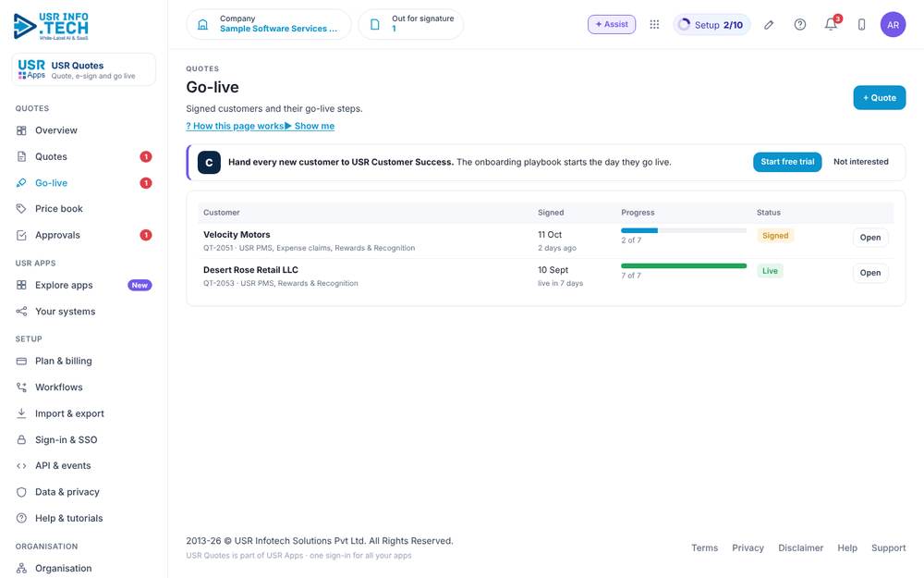Viewport: 924px width, 578px height.
Task: Navigate to Your systems
Action: click(84, 312)
